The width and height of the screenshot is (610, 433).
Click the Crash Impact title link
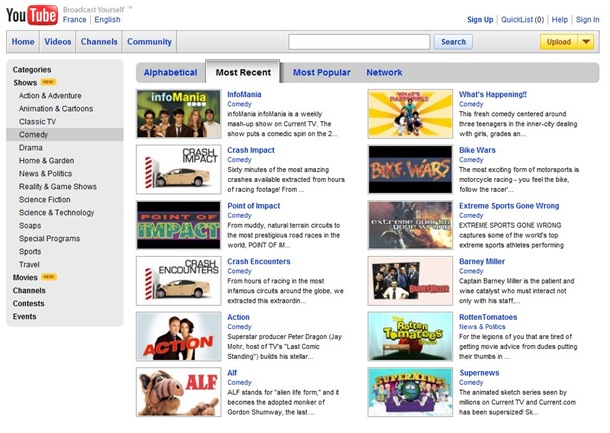pyautogui.click(x=251, y=150)
